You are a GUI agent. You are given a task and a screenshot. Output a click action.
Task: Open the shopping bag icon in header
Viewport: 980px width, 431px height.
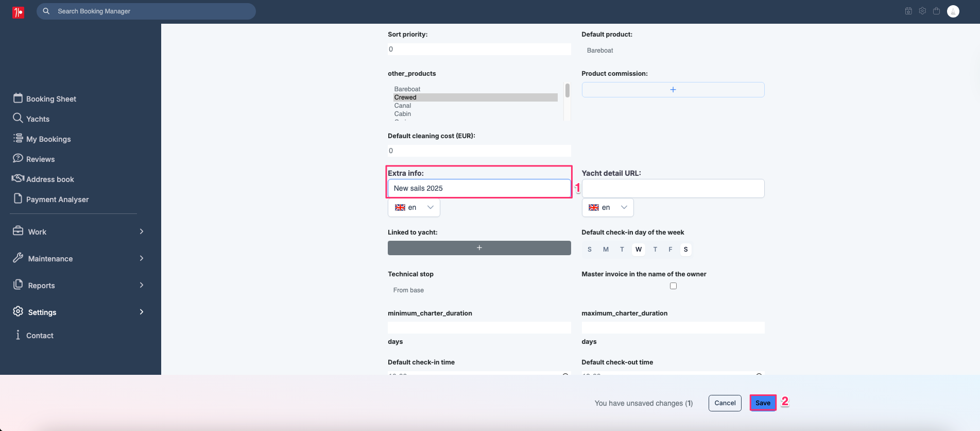pyautogui.click(x=936, y=11)
